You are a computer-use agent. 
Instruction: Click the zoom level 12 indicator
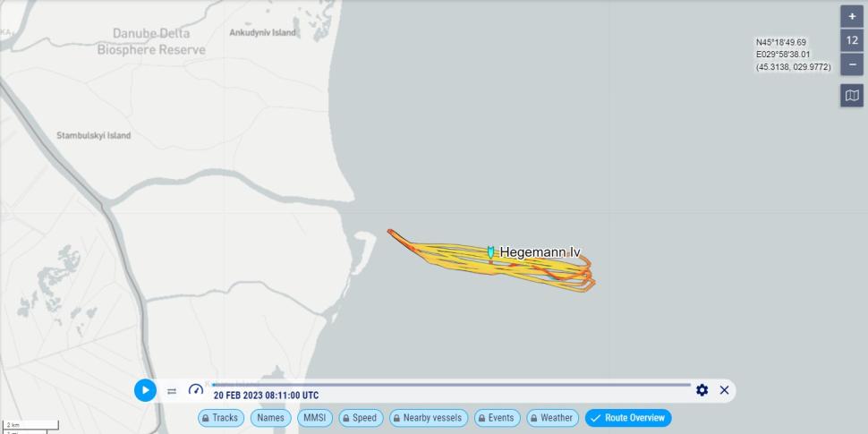852,40
